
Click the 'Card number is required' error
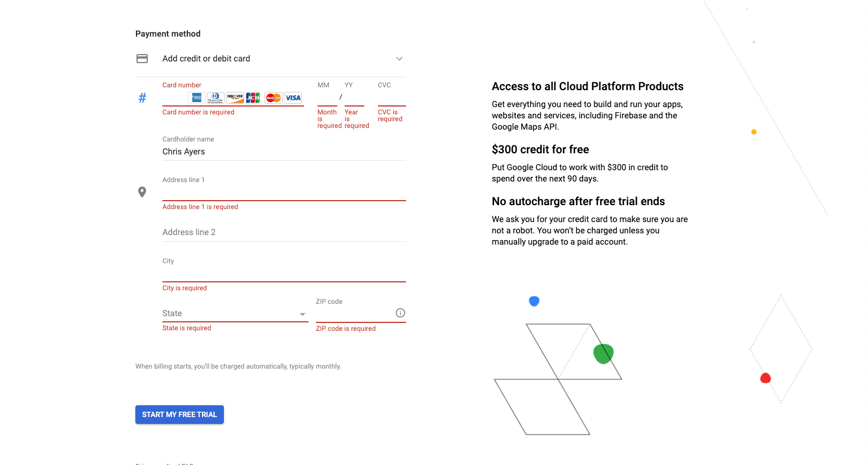click(x=199, y=112)
